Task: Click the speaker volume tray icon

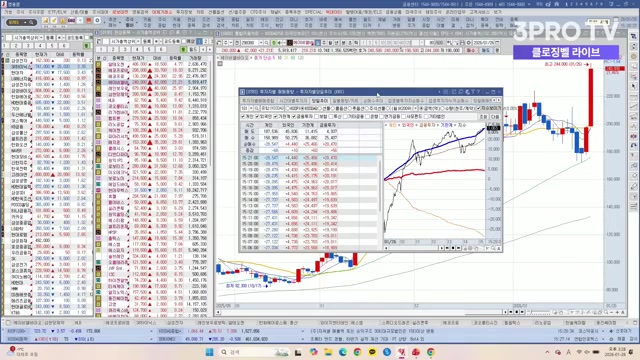Action: click(587, 352)
